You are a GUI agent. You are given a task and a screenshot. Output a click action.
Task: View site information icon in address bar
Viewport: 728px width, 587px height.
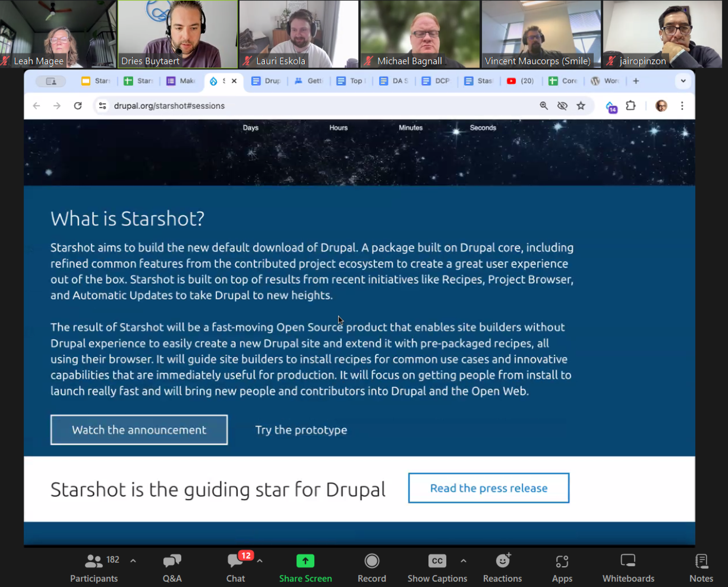[102, 106]
